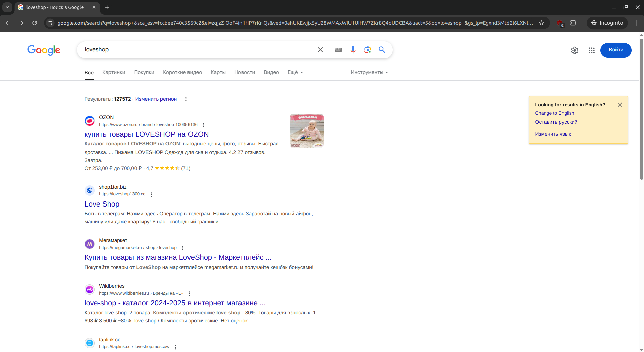
Task: Click the shop1tor.biz globe favicon
Action: pos(90,190)
